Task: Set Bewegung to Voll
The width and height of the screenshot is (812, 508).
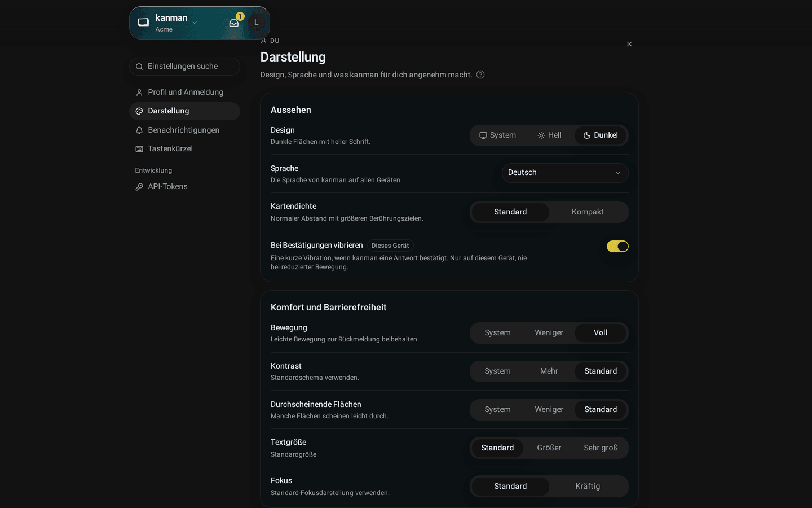Action: [x=601, y=333]
